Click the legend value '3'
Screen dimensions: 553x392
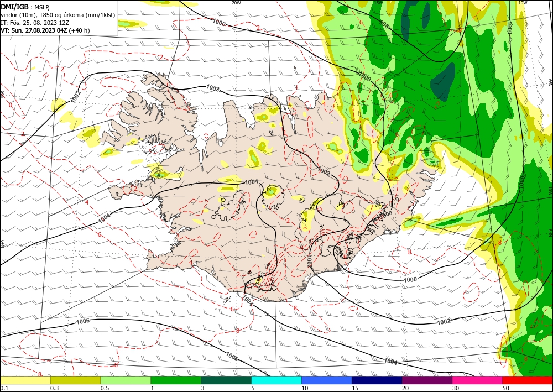coord(203,388)
